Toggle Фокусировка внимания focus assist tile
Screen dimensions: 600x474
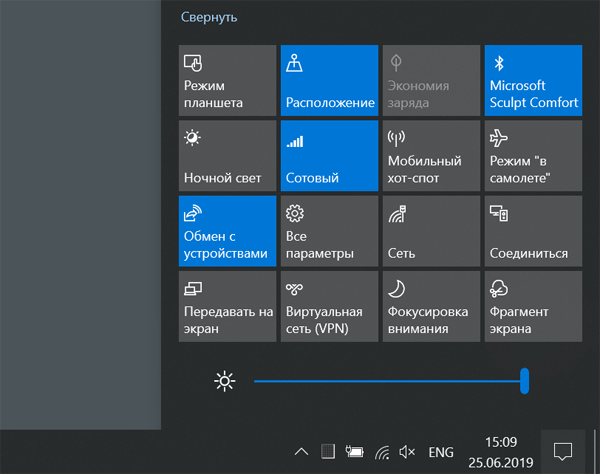click(431, 306)
